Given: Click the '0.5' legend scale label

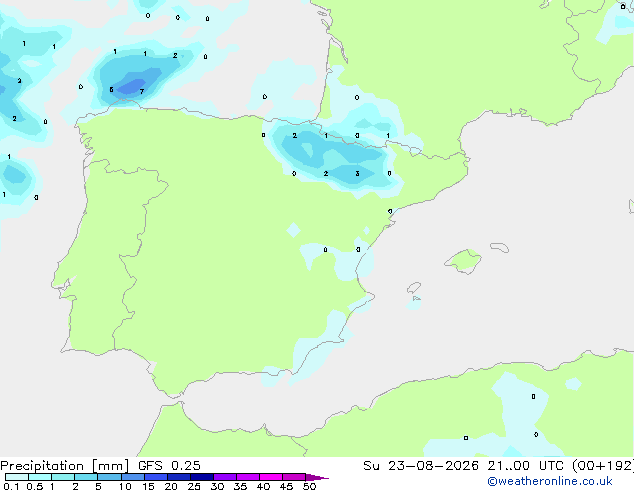Looking at the screenshot, I should point(35,486).
